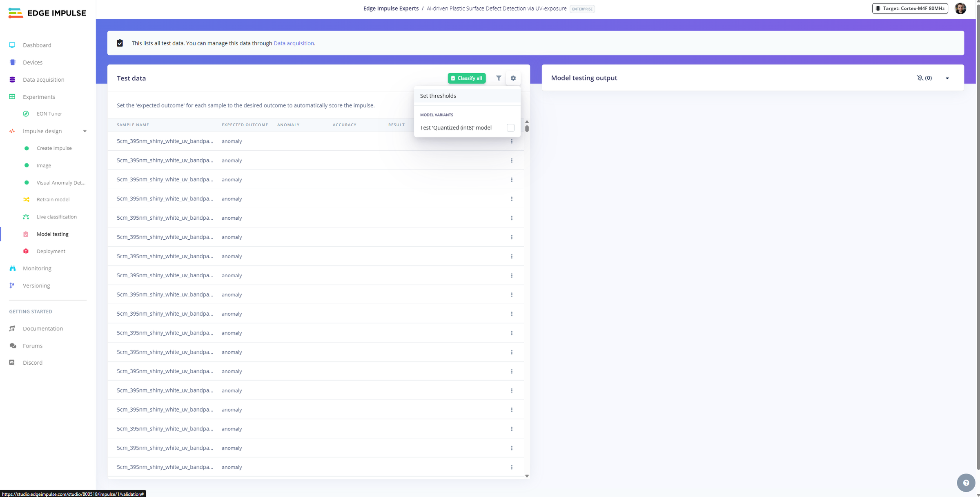Click the Discord icon in sidebar
Viewport: 980px width, 497px height.
(x=12, y=363)
